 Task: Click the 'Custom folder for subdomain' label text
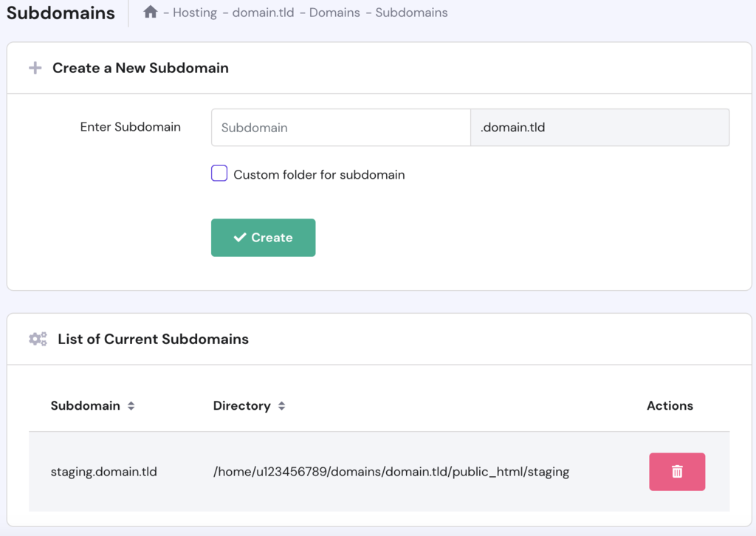pos(319,175)
